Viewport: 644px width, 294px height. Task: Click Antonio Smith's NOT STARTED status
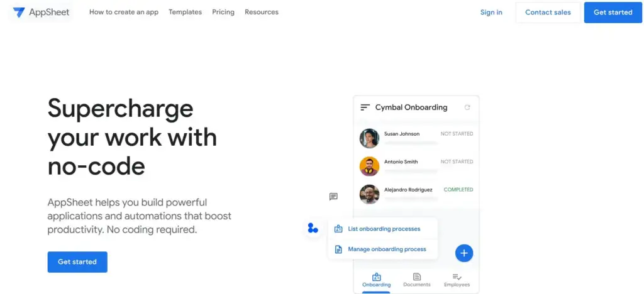[x=457, y=161]
